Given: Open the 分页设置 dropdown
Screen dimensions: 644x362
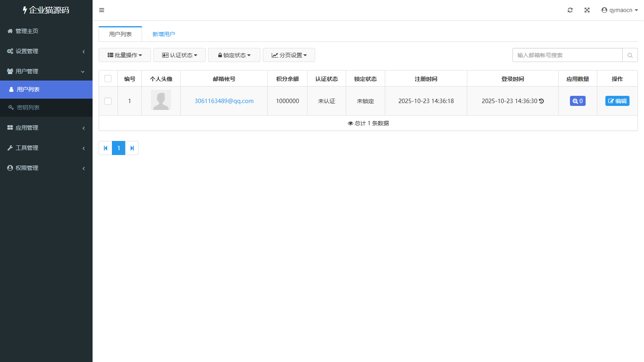Looking at the screenshot, I should point(289,55).
